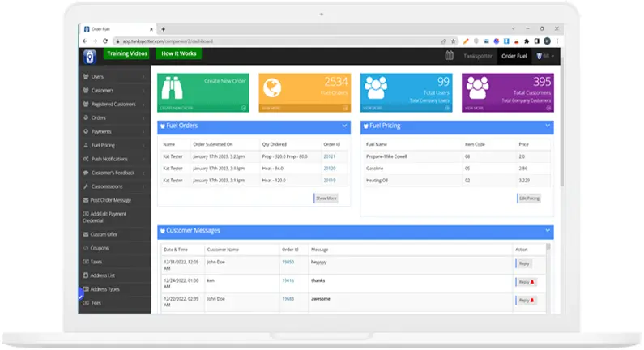Open a new browser tab with plus

[x=163, y=29]
